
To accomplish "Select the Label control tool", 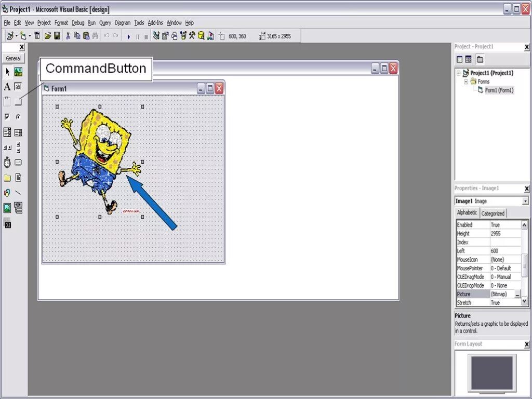I will 7,87.
